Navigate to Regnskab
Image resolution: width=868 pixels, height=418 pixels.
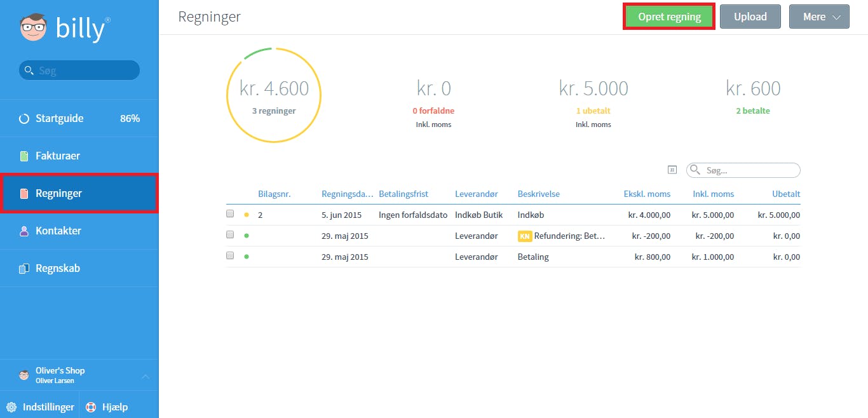point(79,268)
